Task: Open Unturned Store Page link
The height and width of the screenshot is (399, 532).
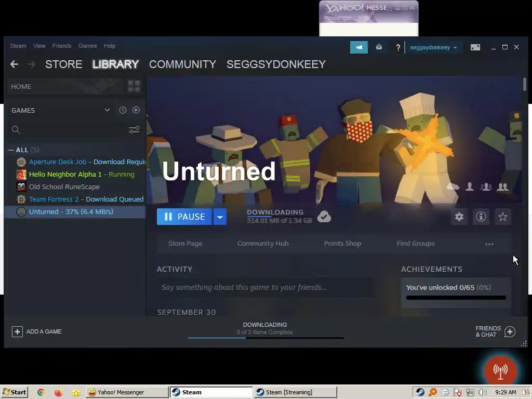Action: click(x=185, y=243)
